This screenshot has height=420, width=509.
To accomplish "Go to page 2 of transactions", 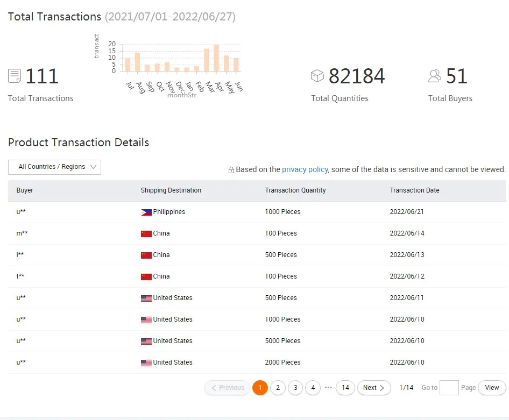I will [278, 388].
